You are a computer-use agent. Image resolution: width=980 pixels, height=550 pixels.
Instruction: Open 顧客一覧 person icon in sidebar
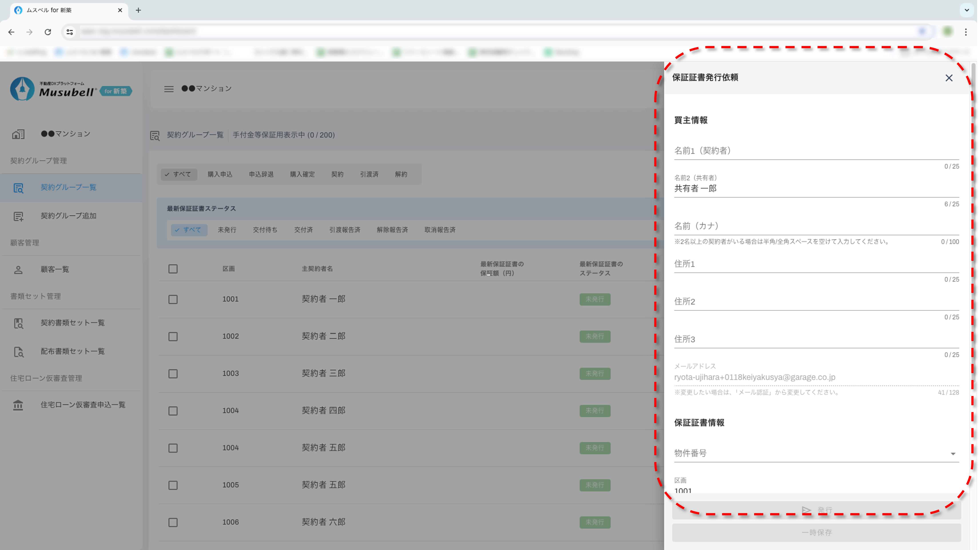18,270
